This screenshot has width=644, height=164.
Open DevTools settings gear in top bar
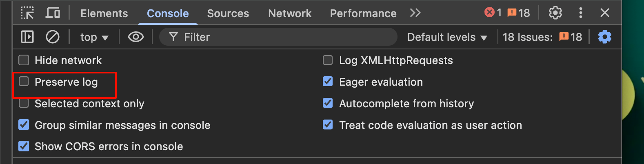[555, 13]
